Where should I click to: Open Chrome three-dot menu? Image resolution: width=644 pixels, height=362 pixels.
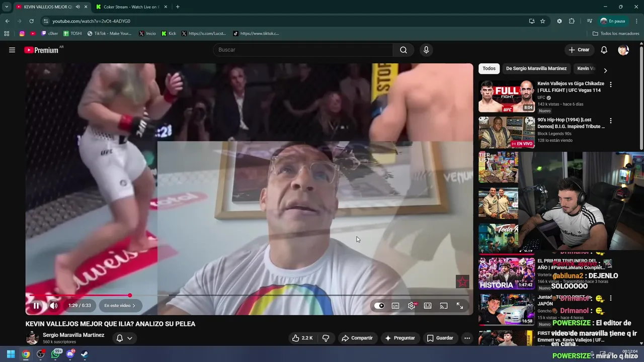[637, 21]
